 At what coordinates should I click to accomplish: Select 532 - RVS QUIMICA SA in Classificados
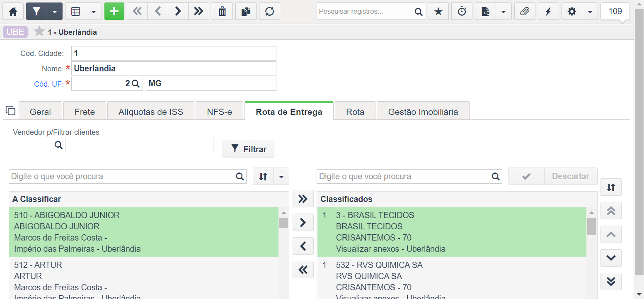452,278
